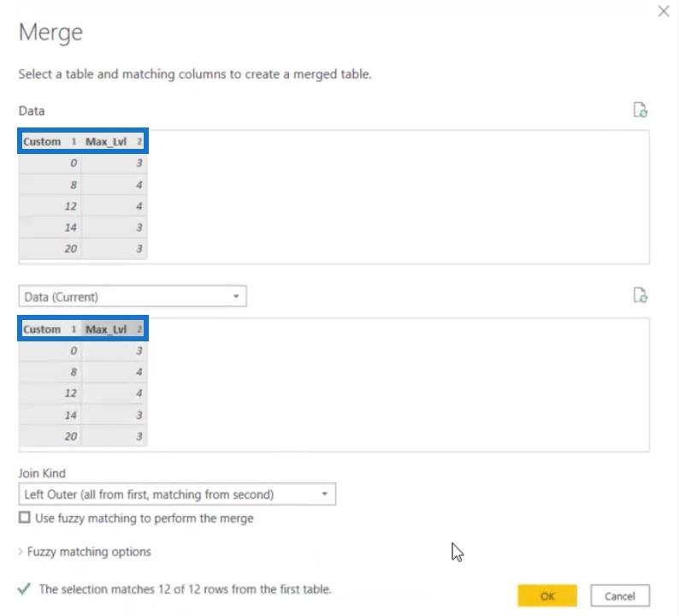Click the row with Custom 20 in second table

[83, 436]
